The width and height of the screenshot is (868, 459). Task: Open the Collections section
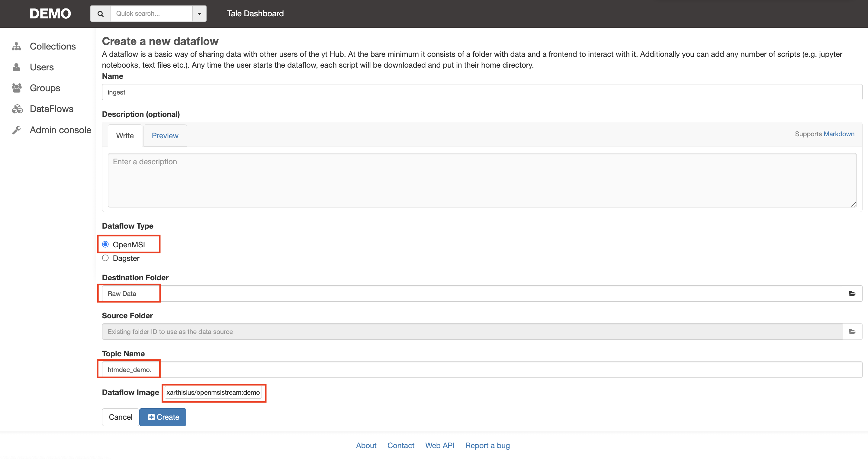click(52, 46)
